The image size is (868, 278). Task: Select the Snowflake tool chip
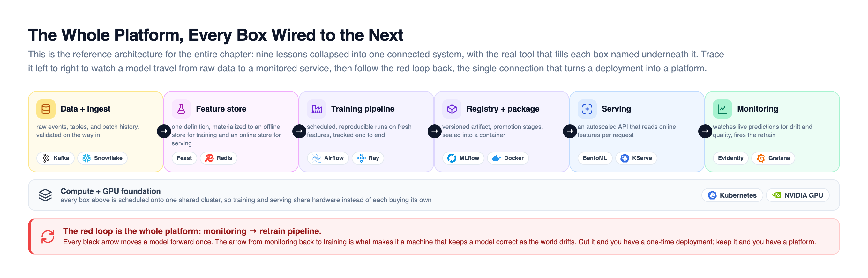click(102, 158)
